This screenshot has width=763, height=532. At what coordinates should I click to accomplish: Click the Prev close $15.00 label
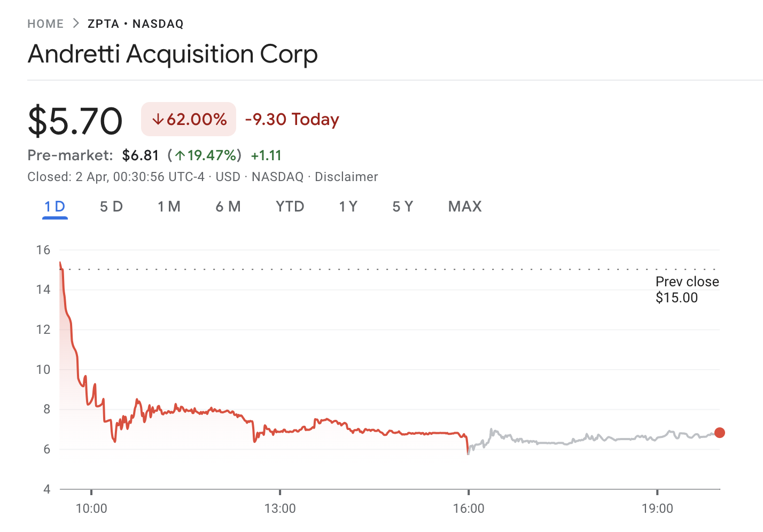pos(687,289)
